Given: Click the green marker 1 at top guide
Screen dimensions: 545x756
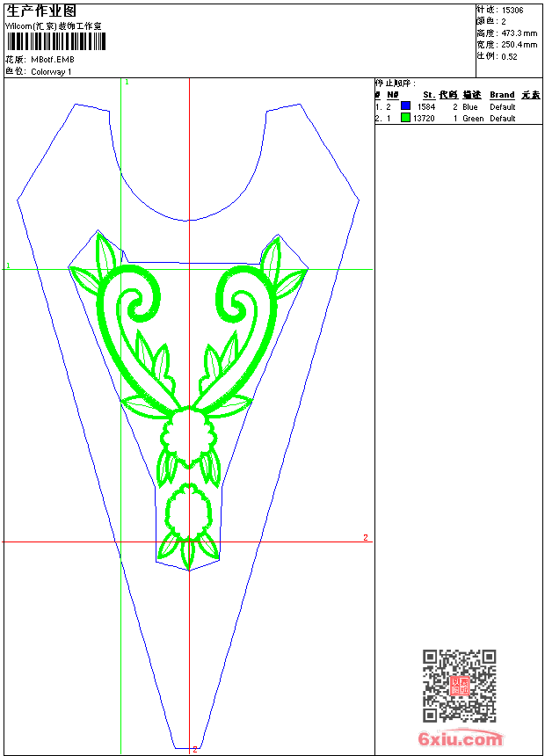Looking at the screenshot, I should (127, 82).
